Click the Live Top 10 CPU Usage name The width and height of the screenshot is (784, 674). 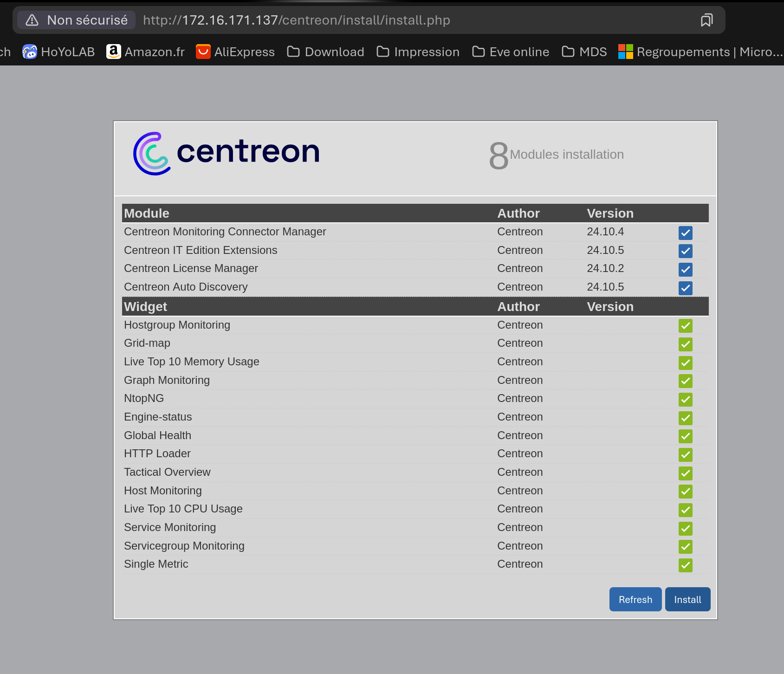[183, 509]
